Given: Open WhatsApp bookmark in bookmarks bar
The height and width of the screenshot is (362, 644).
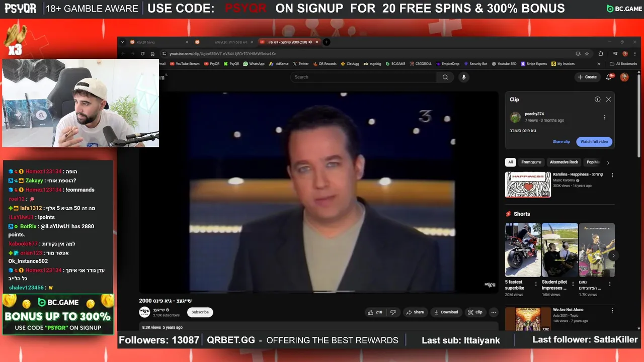Looking at the screenshot, I should [x=254, y=64].
